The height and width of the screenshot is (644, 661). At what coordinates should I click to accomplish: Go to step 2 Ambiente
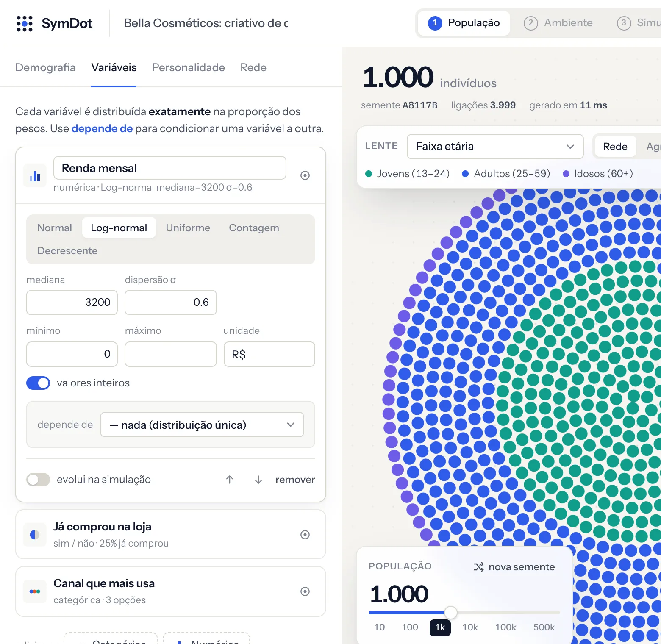click(x=558, y=23)
